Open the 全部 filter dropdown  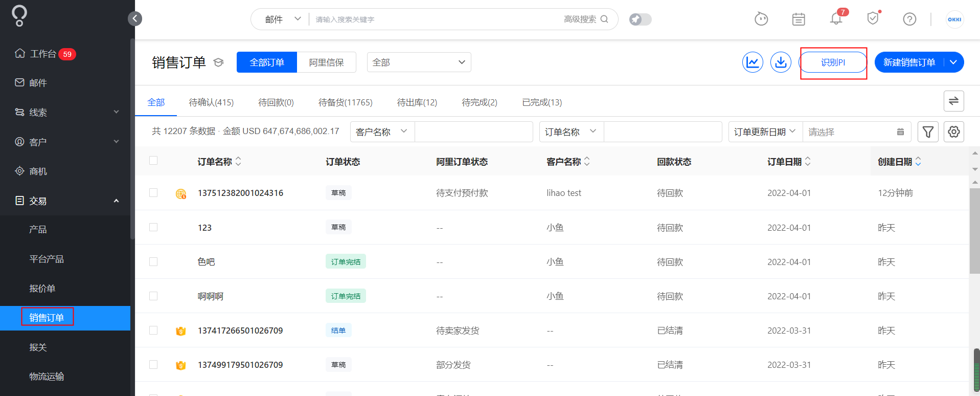point(419,62)
